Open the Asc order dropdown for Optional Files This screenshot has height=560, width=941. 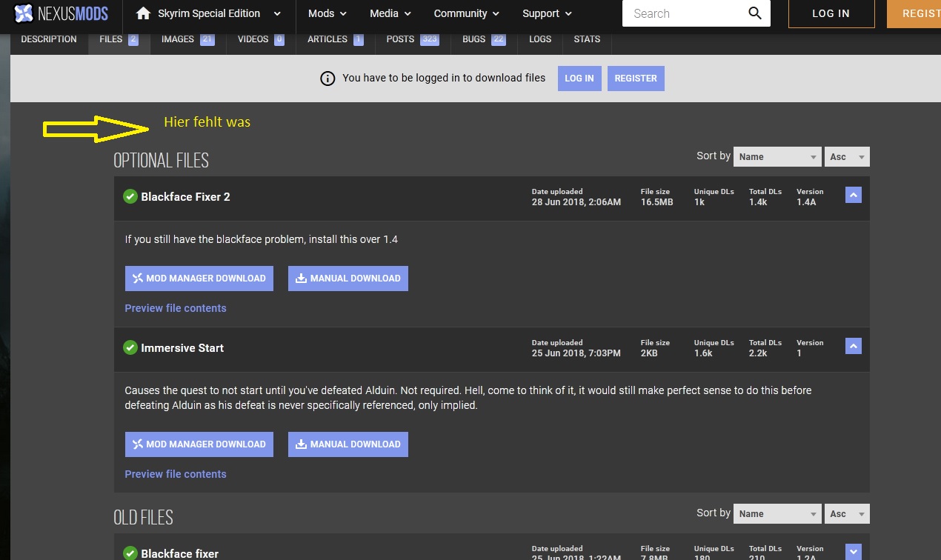pyautogui.click(x=847, y=157)
